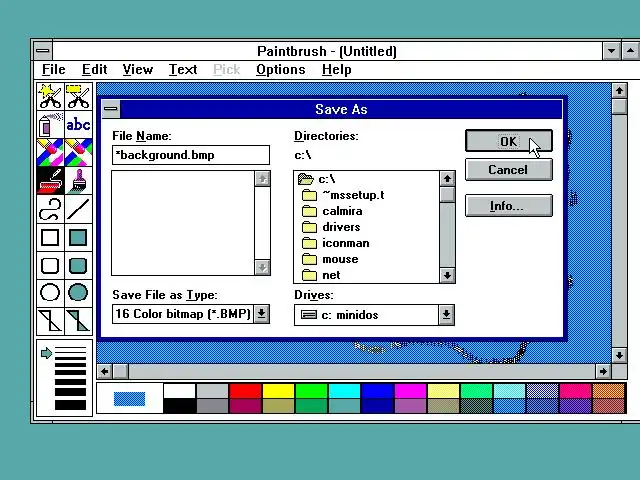Select the Scissors free-form cutout tool

coord(50,96)
